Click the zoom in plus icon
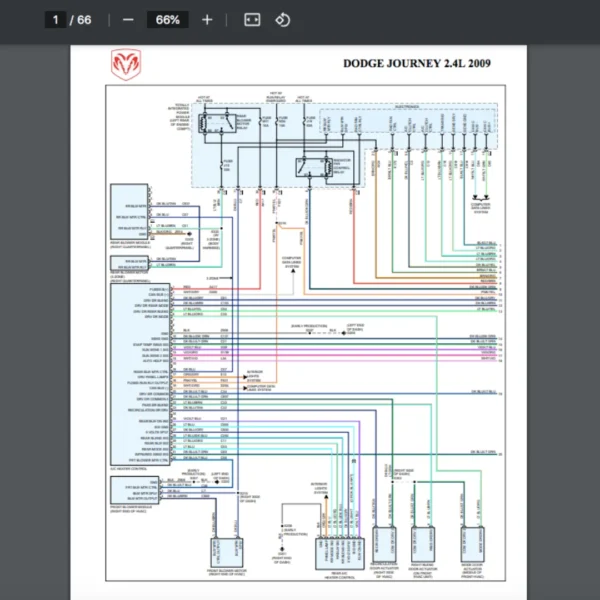This screenshot has width=600, height=600. pyautogui.click(x=207, y=20)
